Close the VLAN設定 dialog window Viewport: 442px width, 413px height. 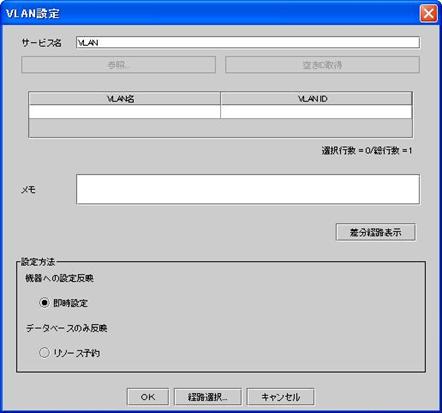tap(428, 14)
